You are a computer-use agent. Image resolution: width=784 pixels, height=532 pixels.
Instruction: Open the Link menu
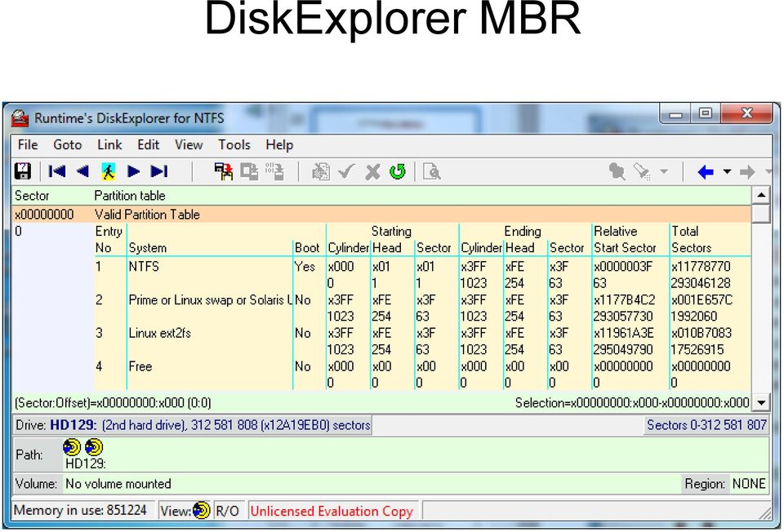pos(109,145)
